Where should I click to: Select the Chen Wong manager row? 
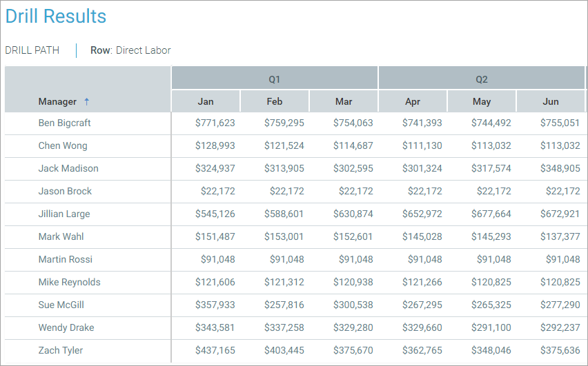click(x=63, y=145)
